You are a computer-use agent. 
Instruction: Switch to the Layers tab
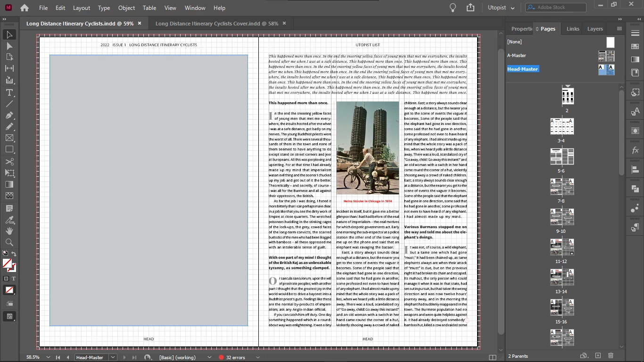click(x=595, y=29)
